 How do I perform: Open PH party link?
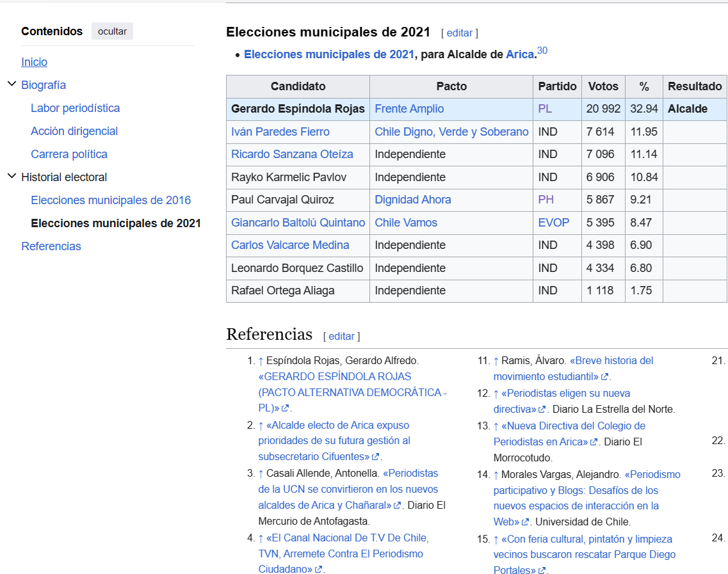pyautogui.click(x=546, y=200)
